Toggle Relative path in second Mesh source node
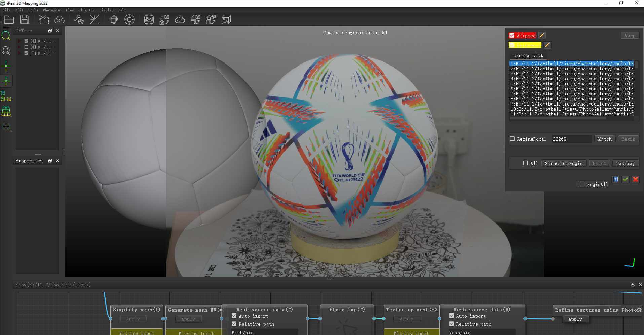 (452, 324)
